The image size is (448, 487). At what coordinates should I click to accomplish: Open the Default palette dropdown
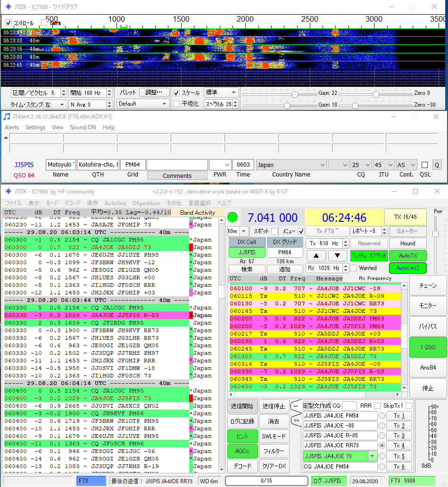(143, 104)
